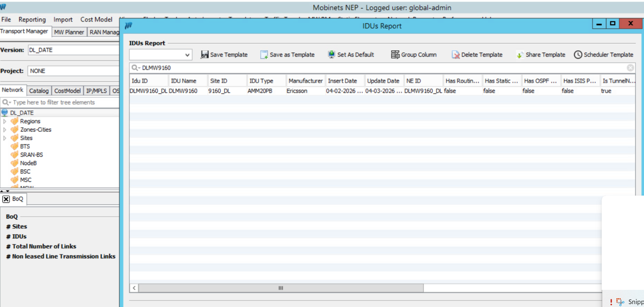Click the Share Template icon
Viewport: 644px width, 307px height.
tap(520, 55)
